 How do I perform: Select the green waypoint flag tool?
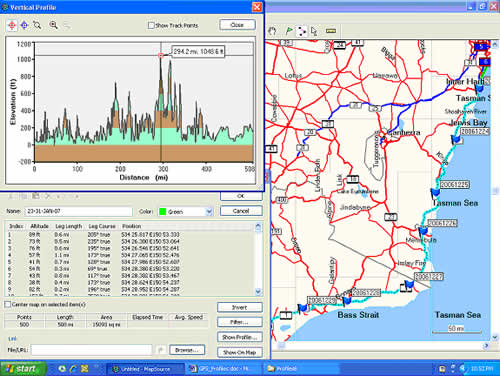tap(289, 31)
